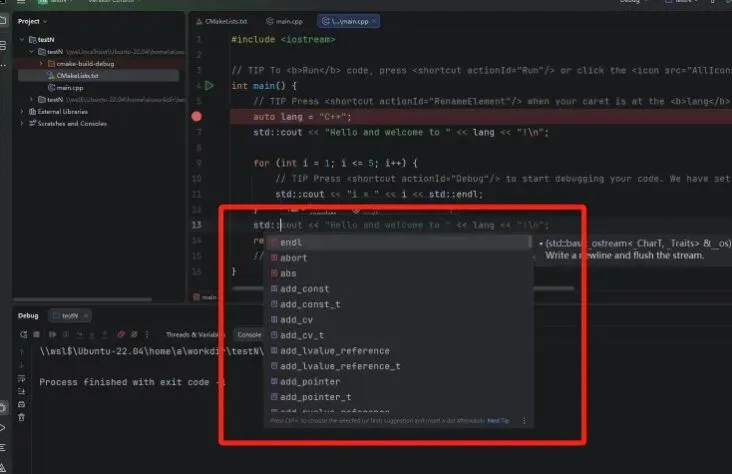Open the Project tool window icon
Viewport: 732px width, 474px height.
point(3,21)
